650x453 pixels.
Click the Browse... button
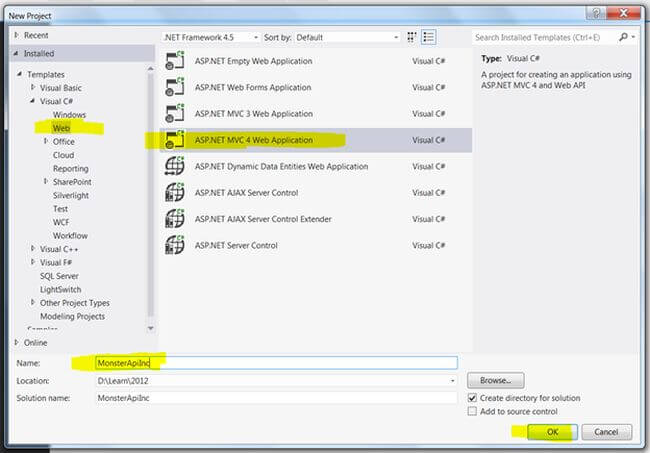click(495, 380)
